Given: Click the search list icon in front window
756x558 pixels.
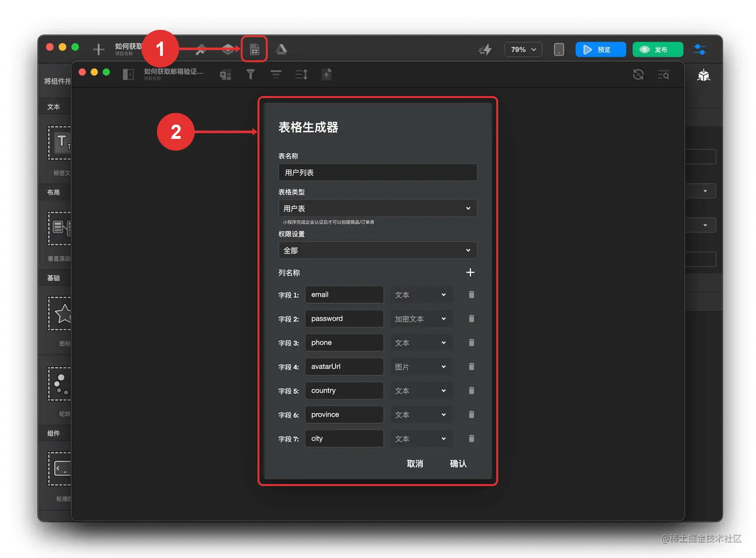Looking at the screenshot, I should point(663,75).
